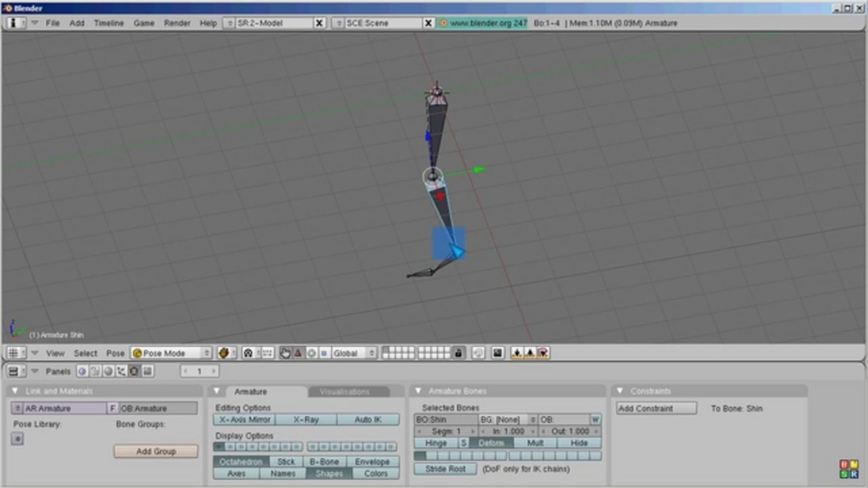Viewport: 868px width, 488px height.
Task: Open the Shading context sphere icon
Action: click(108, 371)
